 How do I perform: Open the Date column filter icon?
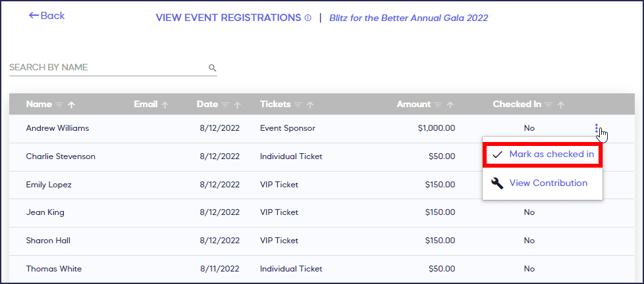pos(225,105)
